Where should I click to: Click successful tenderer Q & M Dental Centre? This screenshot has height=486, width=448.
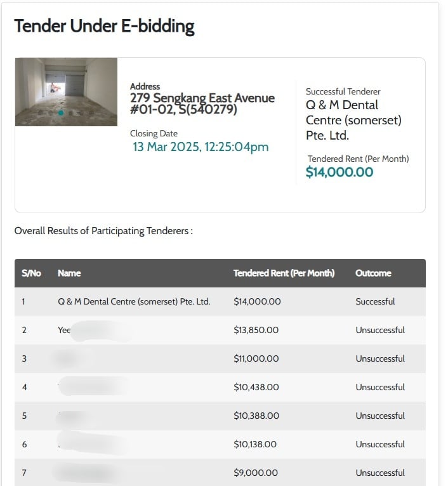353,121
